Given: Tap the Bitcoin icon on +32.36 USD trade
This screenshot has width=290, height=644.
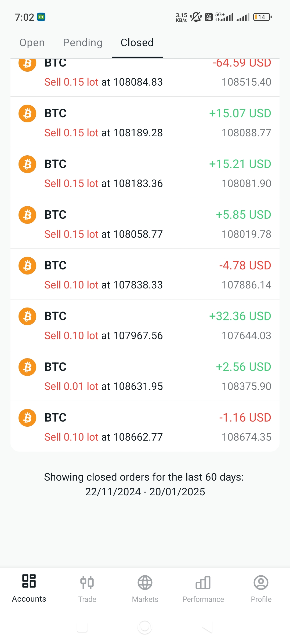Looking at the screenshot, I should (27, 316).
